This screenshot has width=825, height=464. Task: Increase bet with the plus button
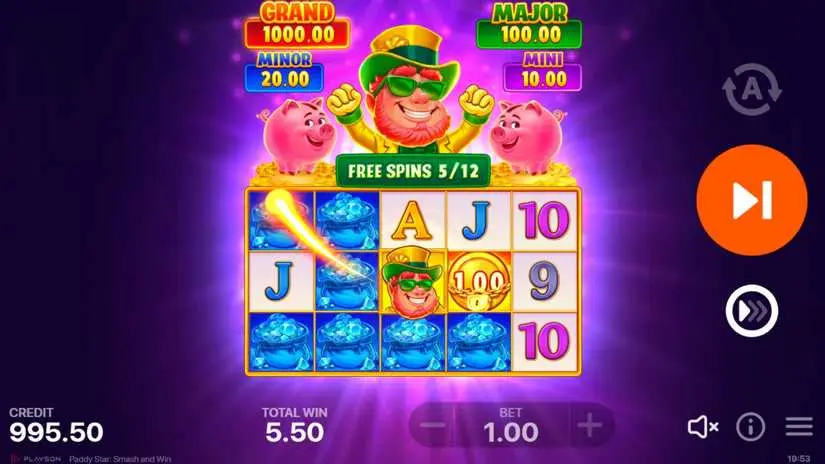(x=590, y=425)
